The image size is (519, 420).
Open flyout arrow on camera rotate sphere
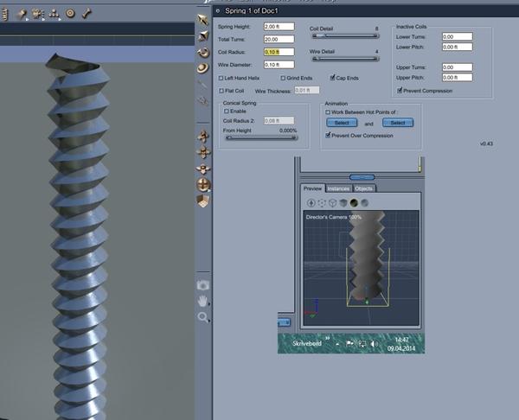(x=210, y=191)
